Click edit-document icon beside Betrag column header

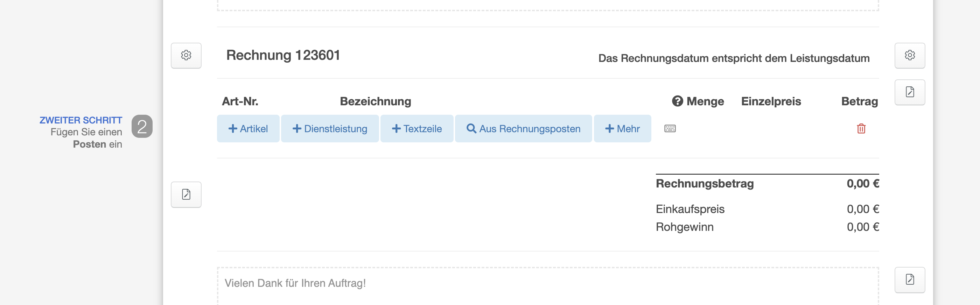pos(910,92)
